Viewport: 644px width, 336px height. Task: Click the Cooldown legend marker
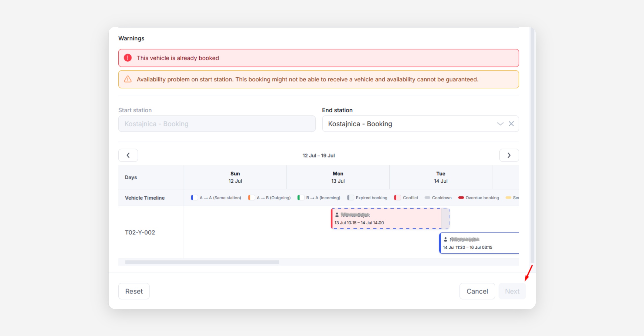click(427, 198)
